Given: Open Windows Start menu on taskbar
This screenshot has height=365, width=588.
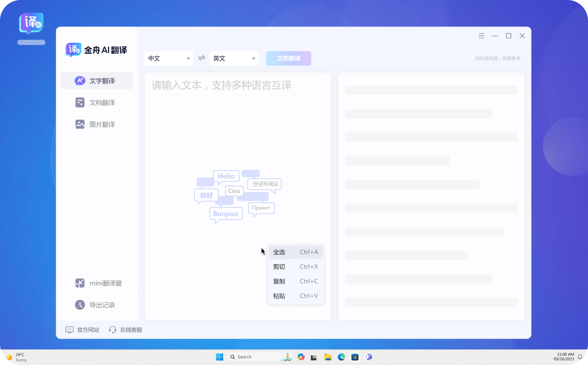Looking at the screenshot, I should pos(219,357).
